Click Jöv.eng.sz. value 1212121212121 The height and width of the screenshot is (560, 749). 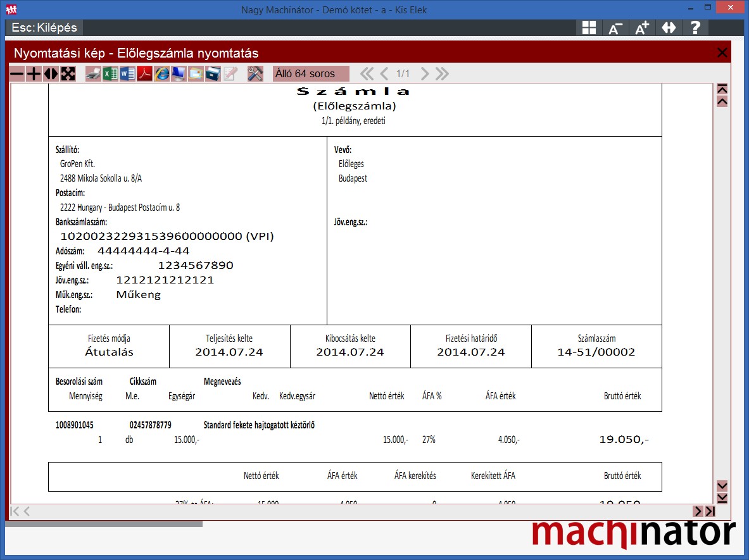pyautogui.click(x=165, y=280)
